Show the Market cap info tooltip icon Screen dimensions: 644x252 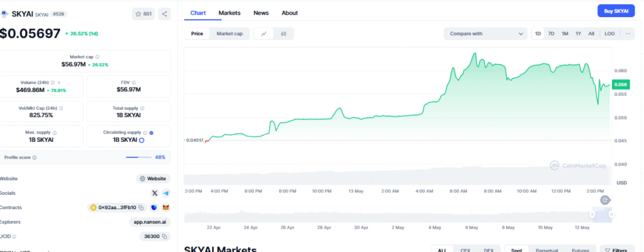point(97,57)
